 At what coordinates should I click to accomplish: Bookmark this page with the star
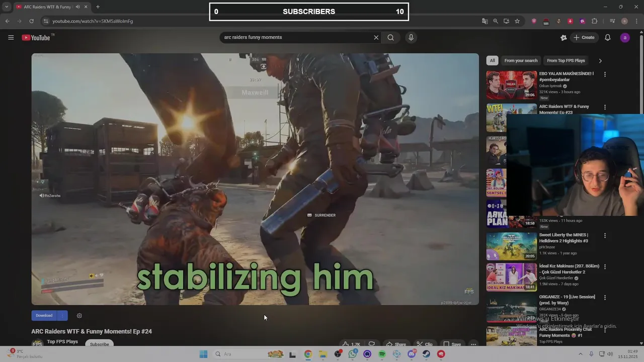coord(517,21)
